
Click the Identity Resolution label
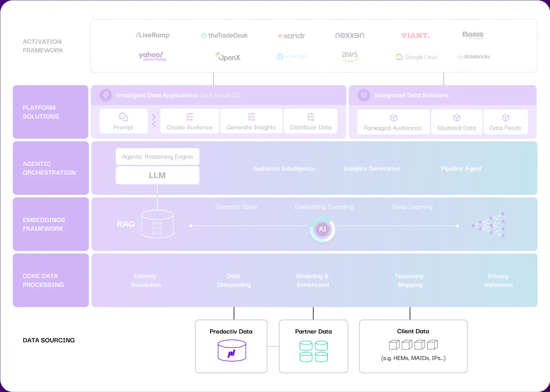pyautogui.click(x=146, y=281)
